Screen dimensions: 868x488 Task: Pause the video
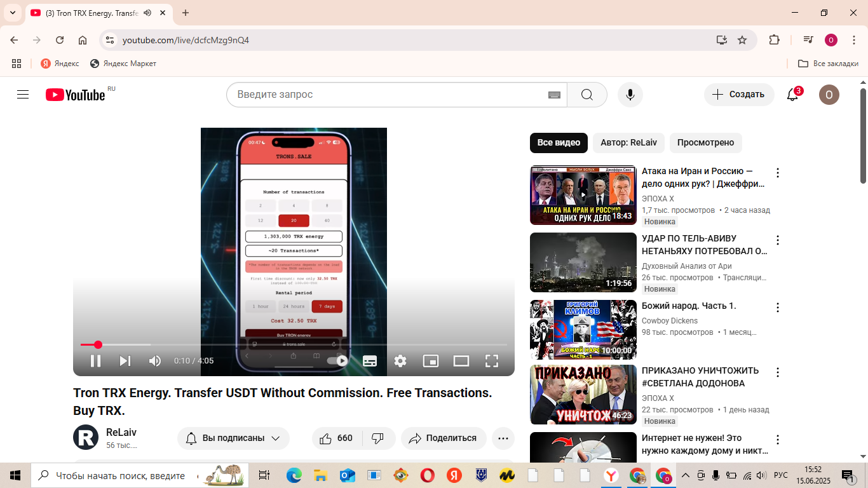tap(95, 361)
